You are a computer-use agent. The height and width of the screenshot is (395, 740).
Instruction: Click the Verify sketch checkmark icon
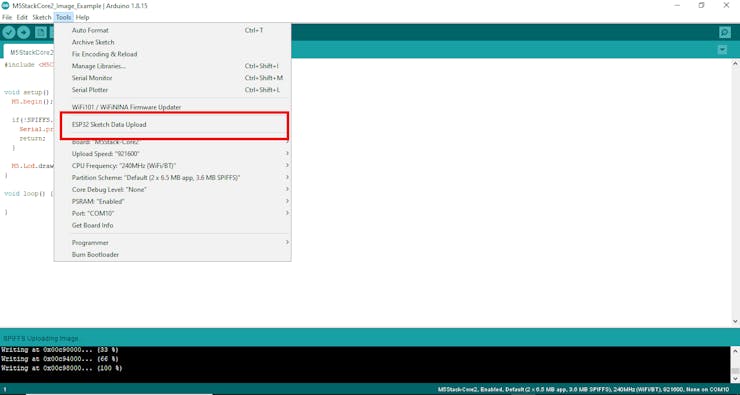(8, 33)
